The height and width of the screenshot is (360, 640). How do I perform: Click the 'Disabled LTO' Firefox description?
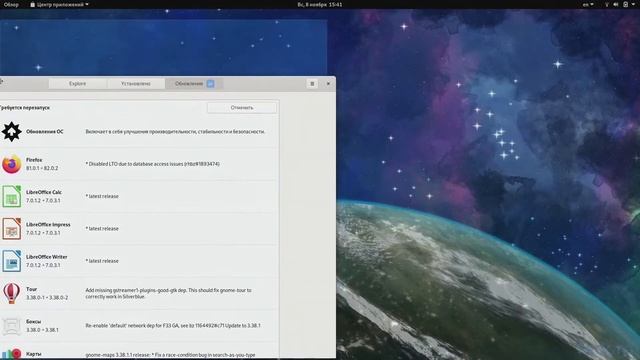[152, 164]
